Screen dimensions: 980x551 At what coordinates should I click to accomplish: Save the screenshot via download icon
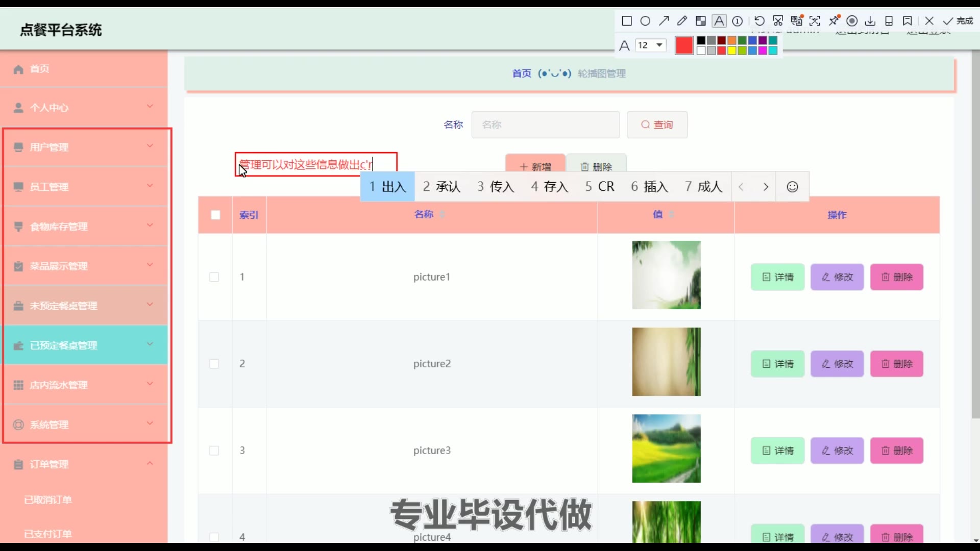[870, 21]
